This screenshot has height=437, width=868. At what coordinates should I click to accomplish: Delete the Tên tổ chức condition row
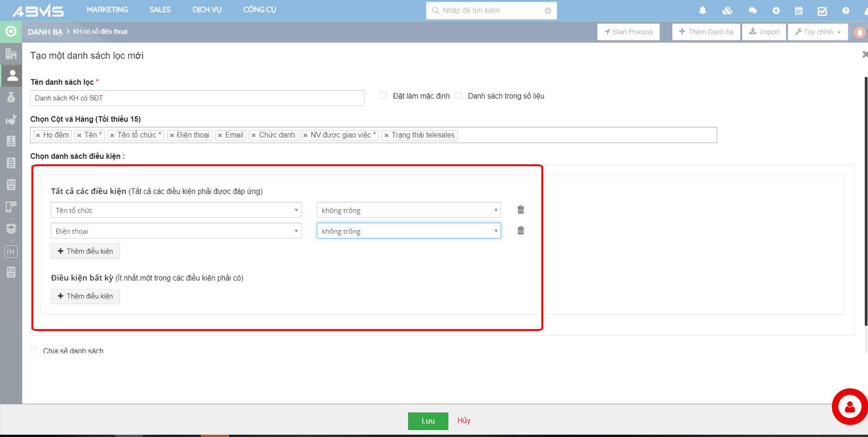tap(521, 210)
